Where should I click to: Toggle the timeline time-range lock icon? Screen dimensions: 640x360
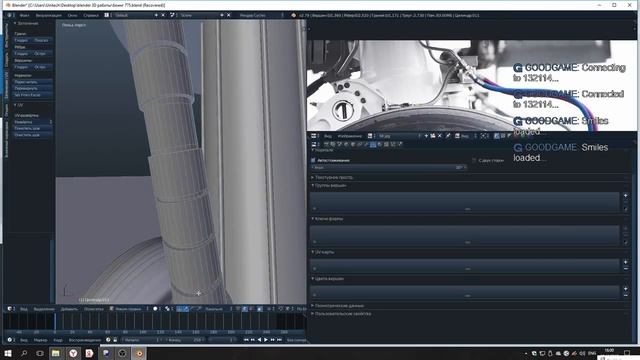[115, 340]
